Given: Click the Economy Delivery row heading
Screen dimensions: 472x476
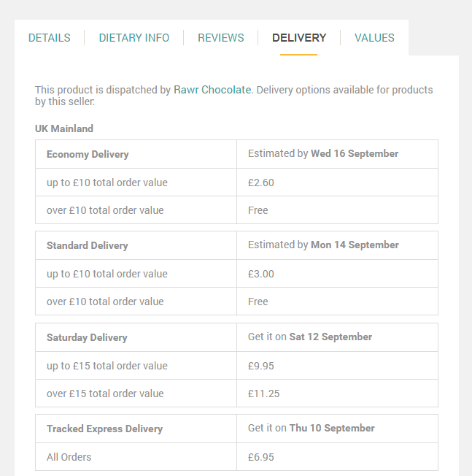Looking at the screenshot, I should coord(88,154).
